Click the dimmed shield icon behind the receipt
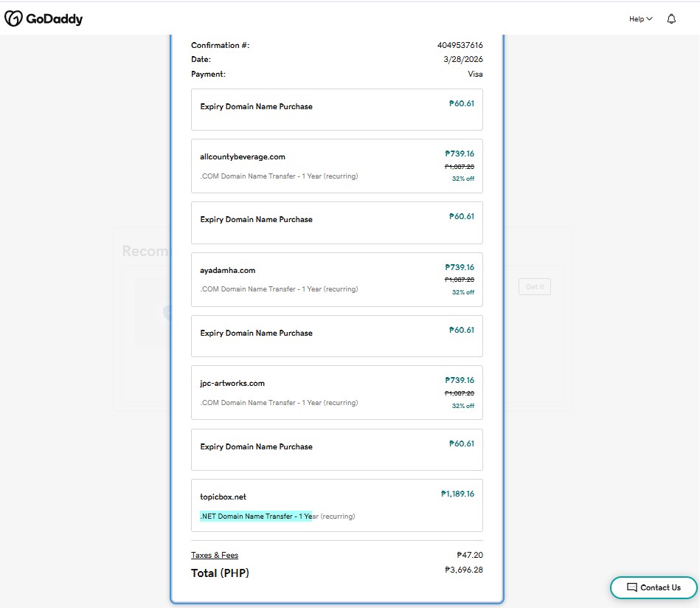The height and width of the screenshot is (608, 700). 165,313
